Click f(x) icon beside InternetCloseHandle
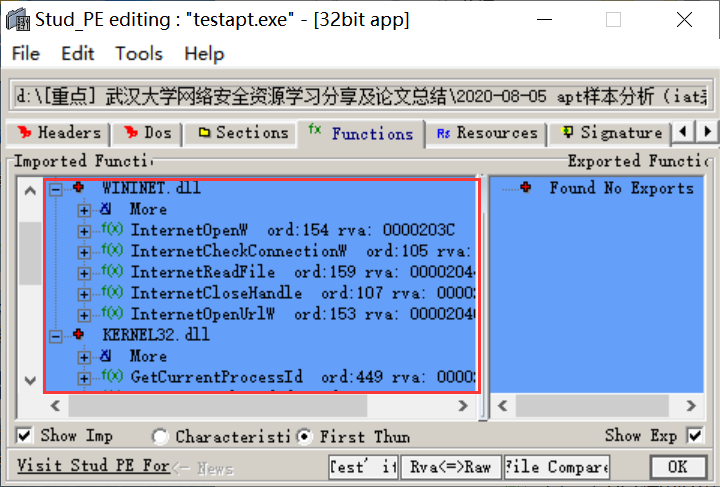Image resolution: width=720 pixels, height=487 pixels. tap(112, 291)
